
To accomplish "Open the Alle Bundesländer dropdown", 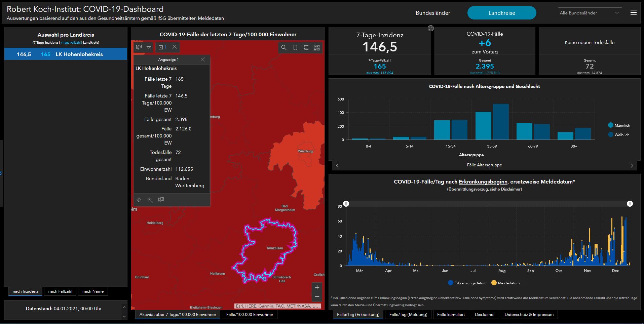I will (590, 13).
